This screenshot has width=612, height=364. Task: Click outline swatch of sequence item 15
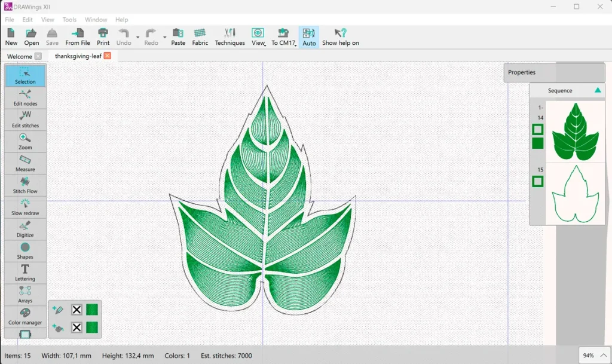[537, 182]
